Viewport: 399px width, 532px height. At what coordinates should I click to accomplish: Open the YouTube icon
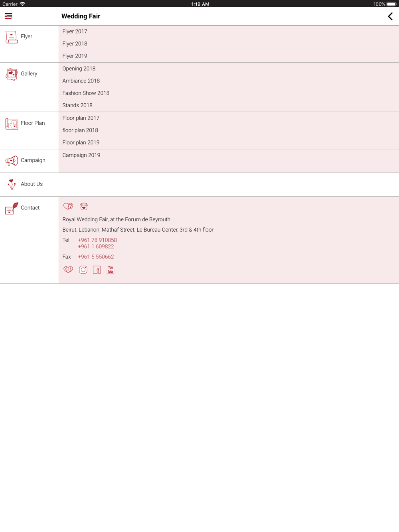coord(111,270)
